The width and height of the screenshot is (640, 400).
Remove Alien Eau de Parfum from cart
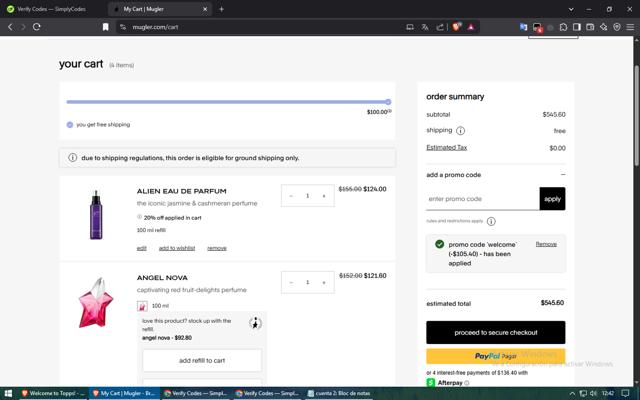click(x=217, y=248)
